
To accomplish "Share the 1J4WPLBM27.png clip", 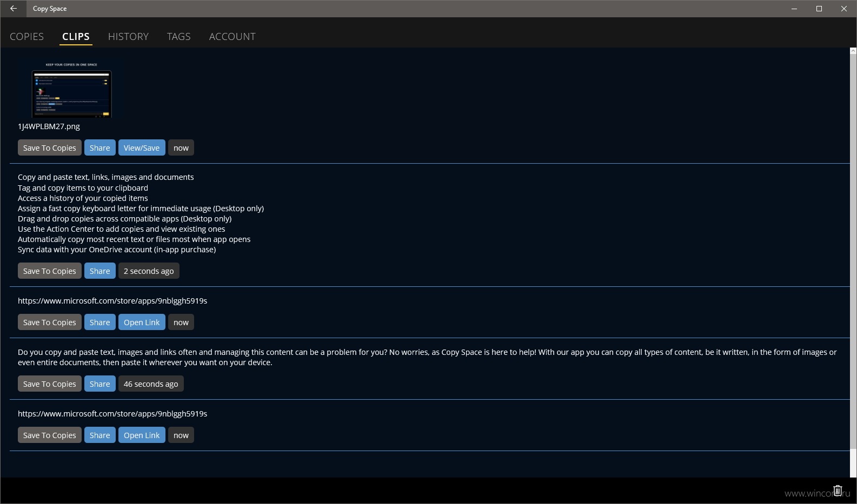I will coord(100,148).
